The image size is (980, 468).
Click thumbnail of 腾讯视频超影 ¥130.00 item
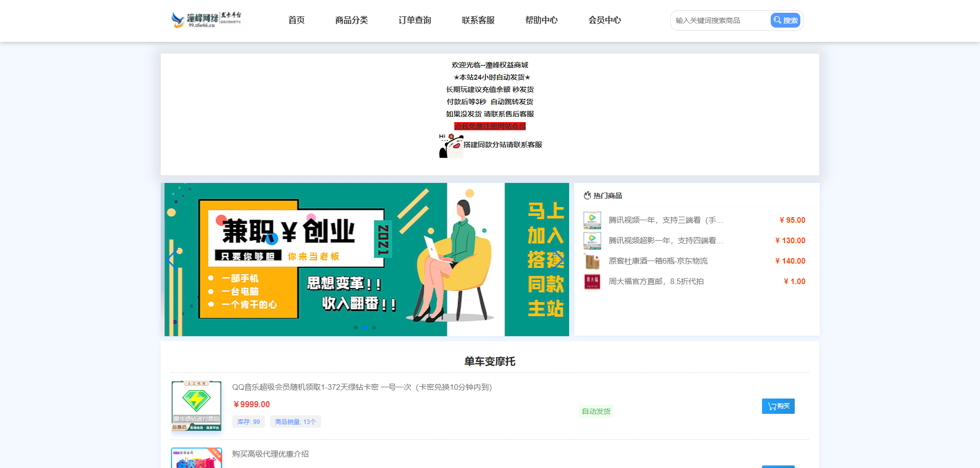[592, 241]
